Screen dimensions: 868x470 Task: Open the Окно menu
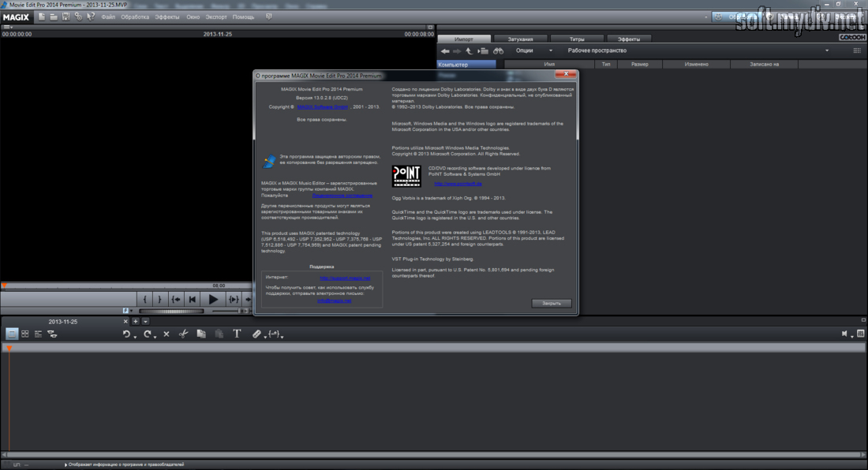[193, 17]
